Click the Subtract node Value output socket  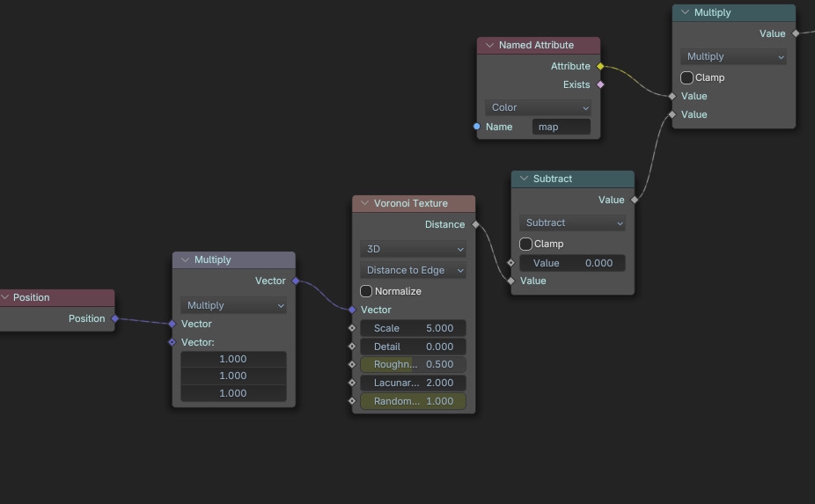[x=634, y=200]
